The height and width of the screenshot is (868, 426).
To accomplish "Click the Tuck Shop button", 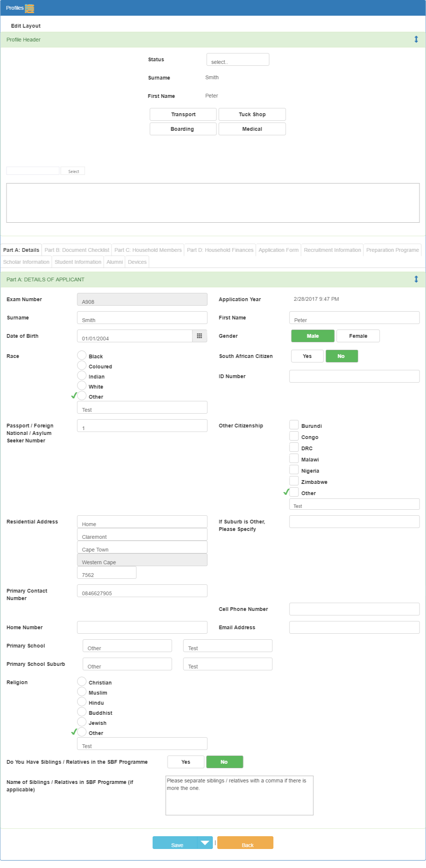I will coord(252,114).
